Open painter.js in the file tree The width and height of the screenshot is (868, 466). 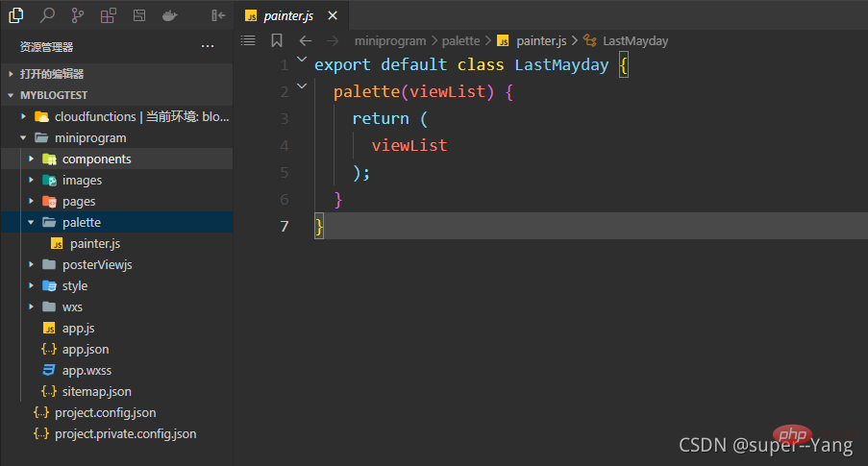pyautogui.click(x=94, y=243)
